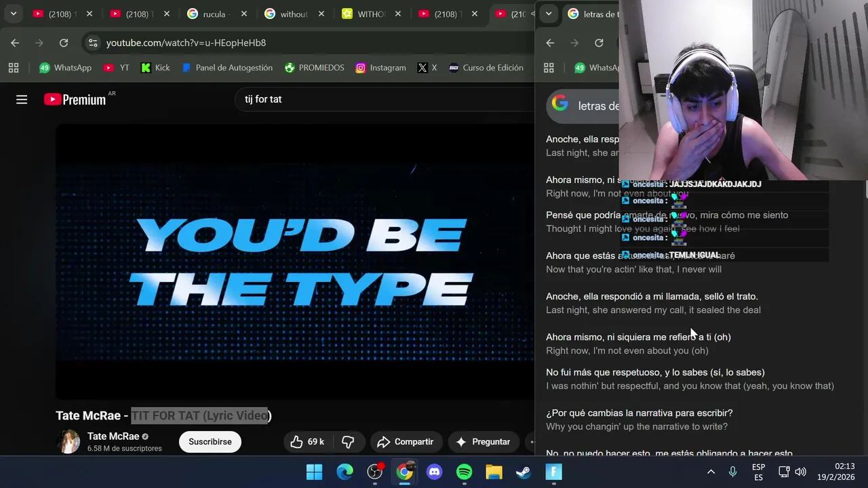Open the tab search dropdown in left Chrome window
The height and width of the screenshot is (488, 868).
[x=13, y=14]
